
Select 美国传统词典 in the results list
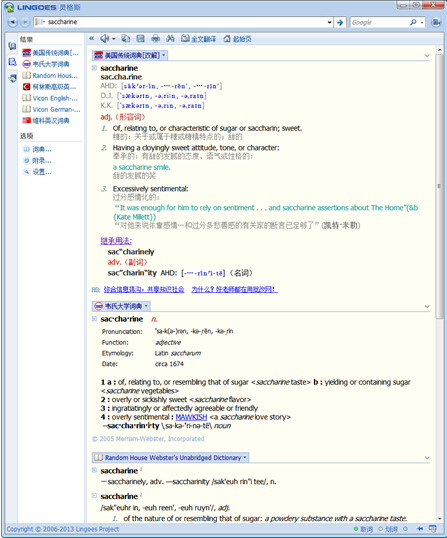point(51,53)
